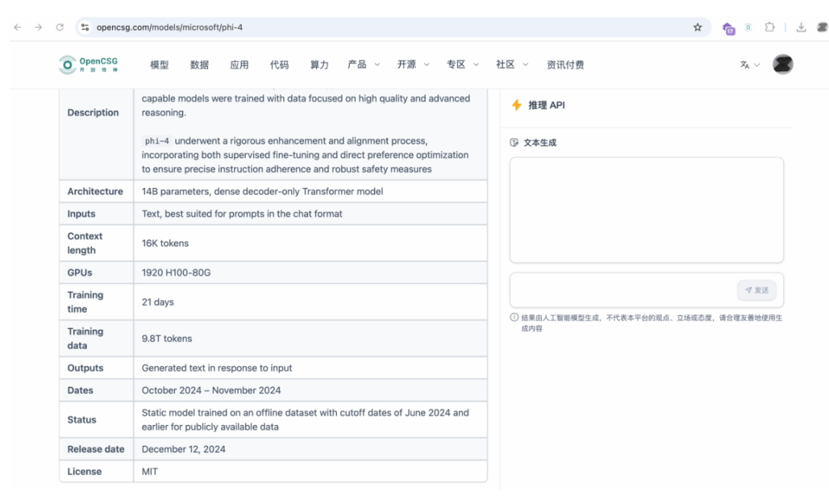This screenshot has height=504, width=829.
Task: Click the Training data row label
Action: [x=85, y=338]
